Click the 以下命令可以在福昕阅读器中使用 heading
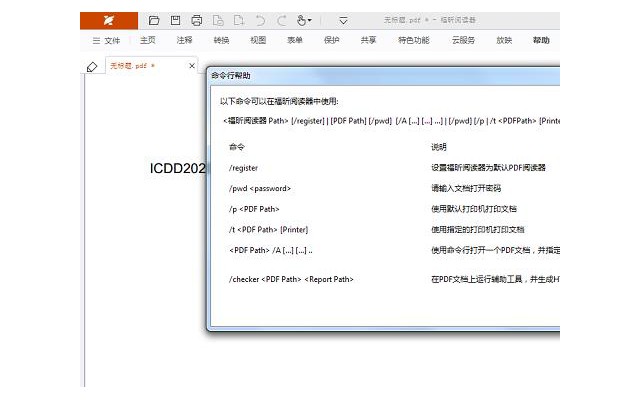 point(279,101)
